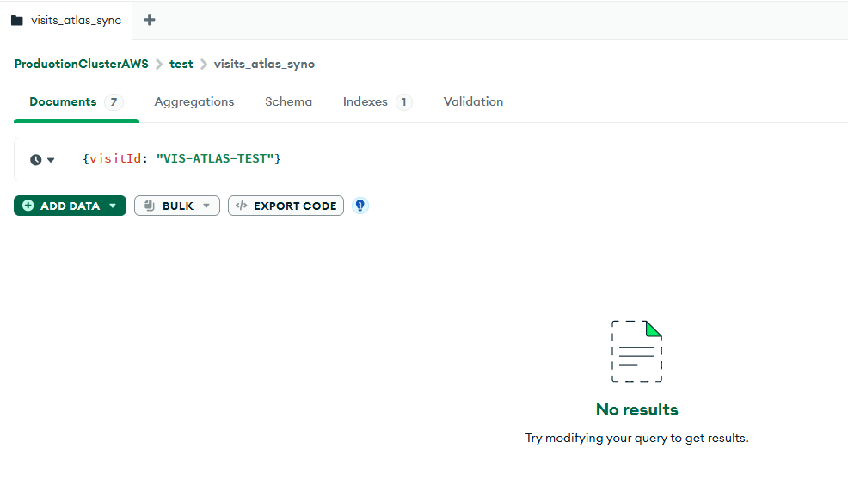Open the BULK operations dropdown

click(x=177, y=206)
